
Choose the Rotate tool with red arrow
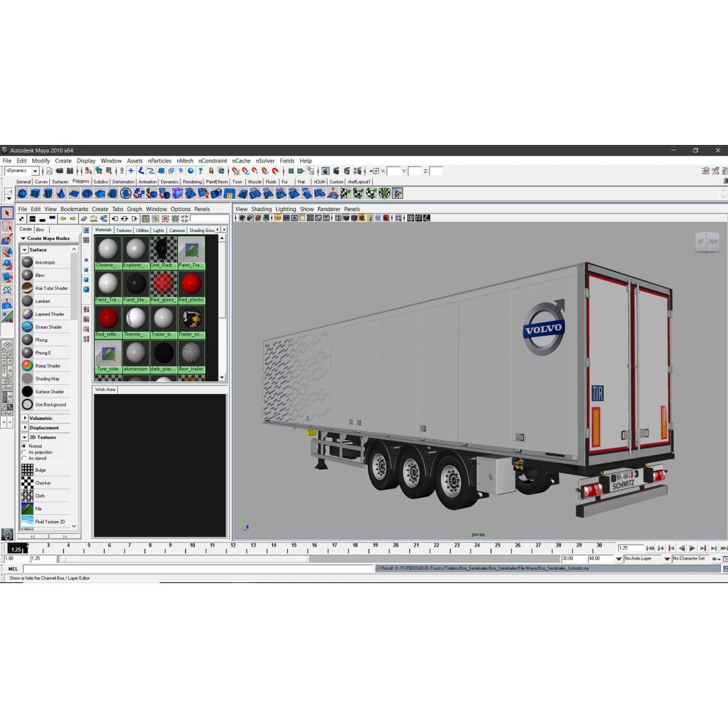coord(7,265)
